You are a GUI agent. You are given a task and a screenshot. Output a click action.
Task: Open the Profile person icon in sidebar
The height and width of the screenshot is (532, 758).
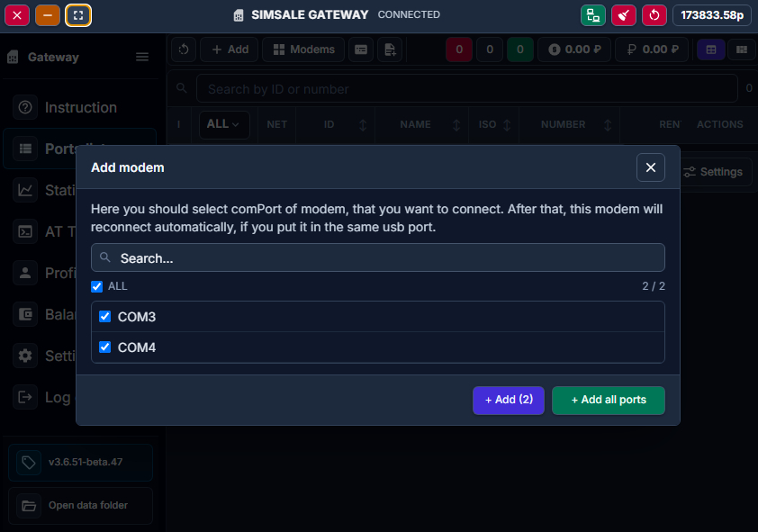[x=25, y=273]
